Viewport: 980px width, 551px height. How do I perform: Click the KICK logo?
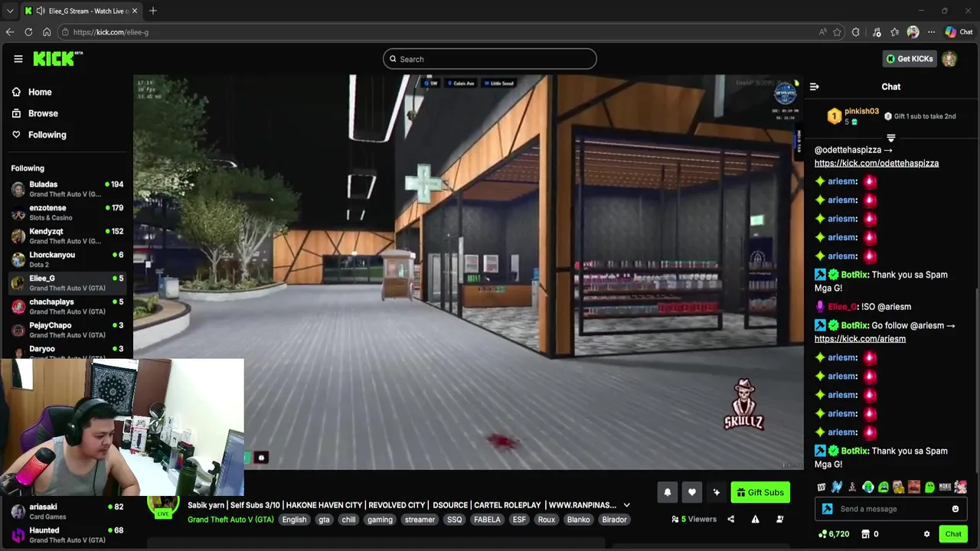point(57,59)
